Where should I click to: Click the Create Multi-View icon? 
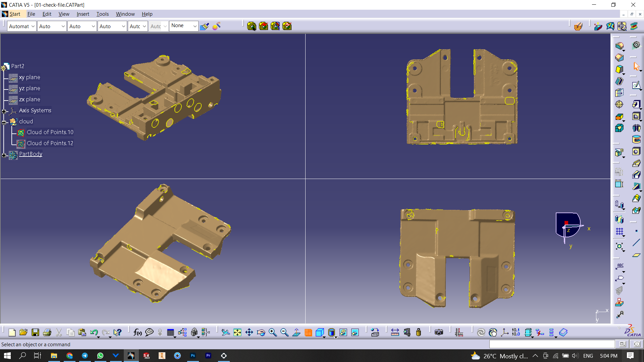pos(308,332)
